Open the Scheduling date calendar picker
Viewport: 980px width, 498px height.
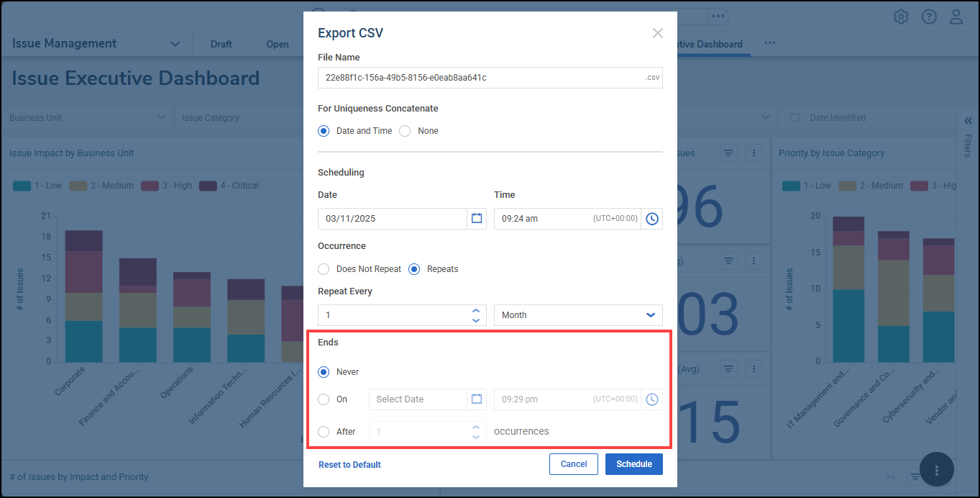476,219
